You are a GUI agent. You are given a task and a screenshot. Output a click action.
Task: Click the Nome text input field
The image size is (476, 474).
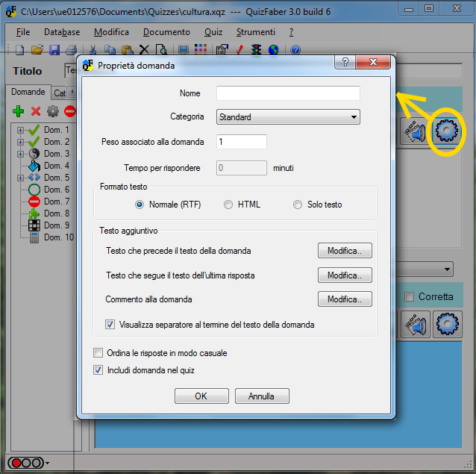(x=288, y=93)
